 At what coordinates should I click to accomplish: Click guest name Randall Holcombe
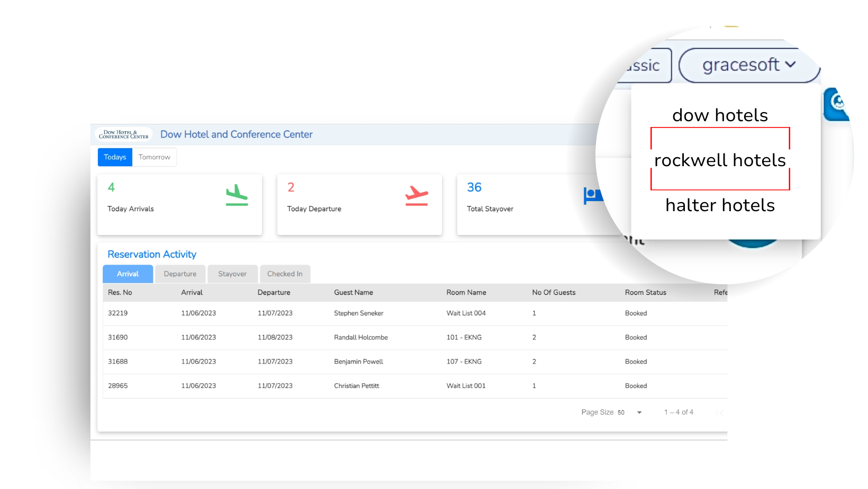[361, 338]
